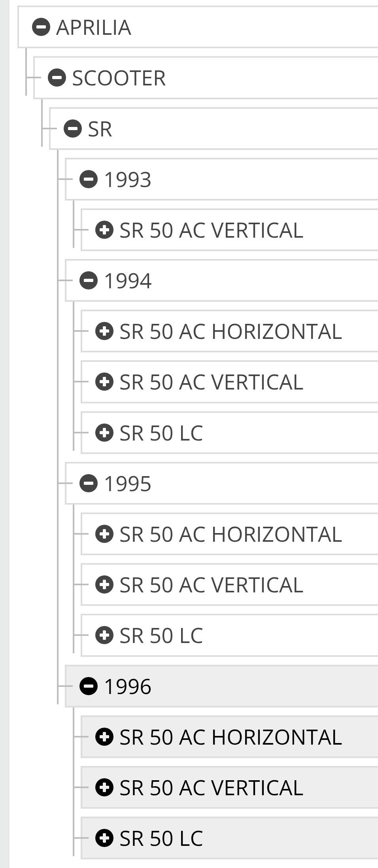Collapse the SCOOTER category minus icon

[57, 78]
